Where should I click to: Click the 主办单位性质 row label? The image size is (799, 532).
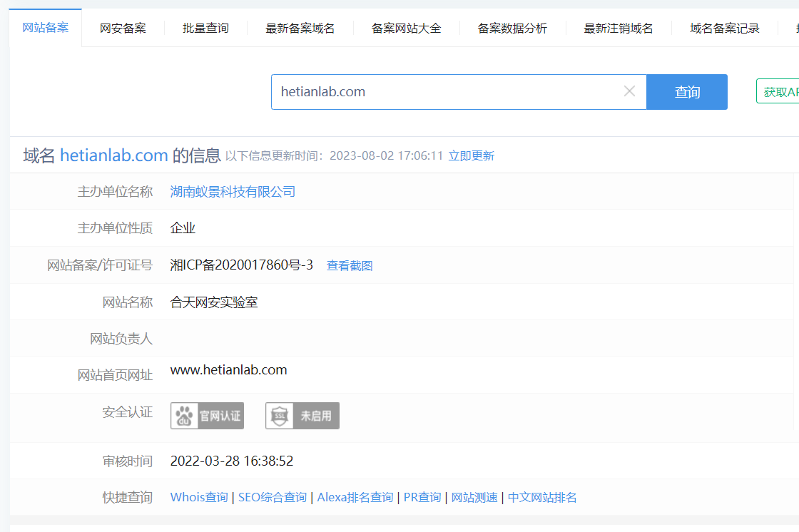(x=115, y=227)
